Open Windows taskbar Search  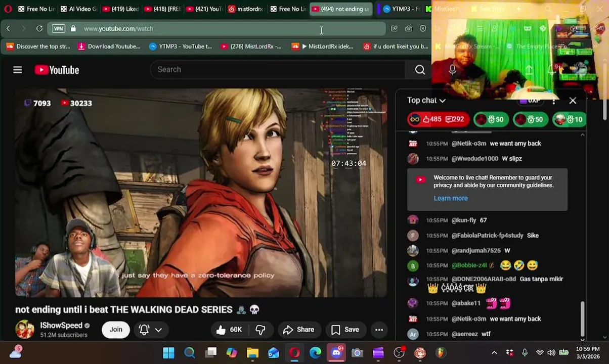pyautogui.click(x=190, y=353)
